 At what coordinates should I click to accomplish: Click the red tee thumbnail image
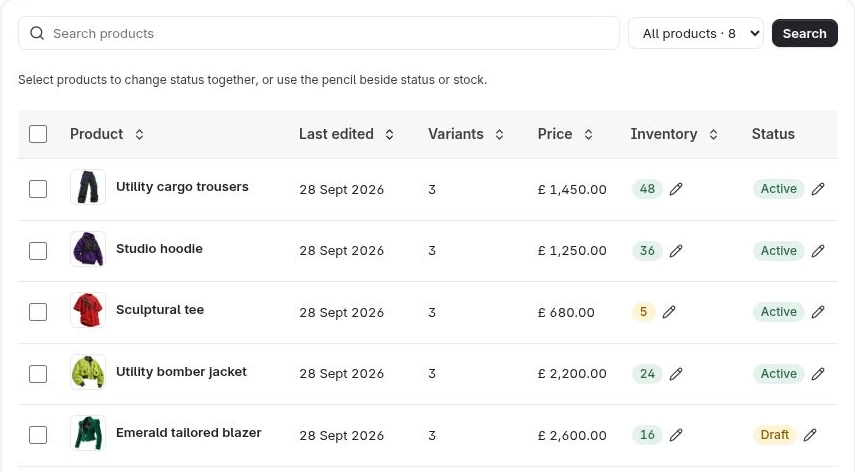88,310
